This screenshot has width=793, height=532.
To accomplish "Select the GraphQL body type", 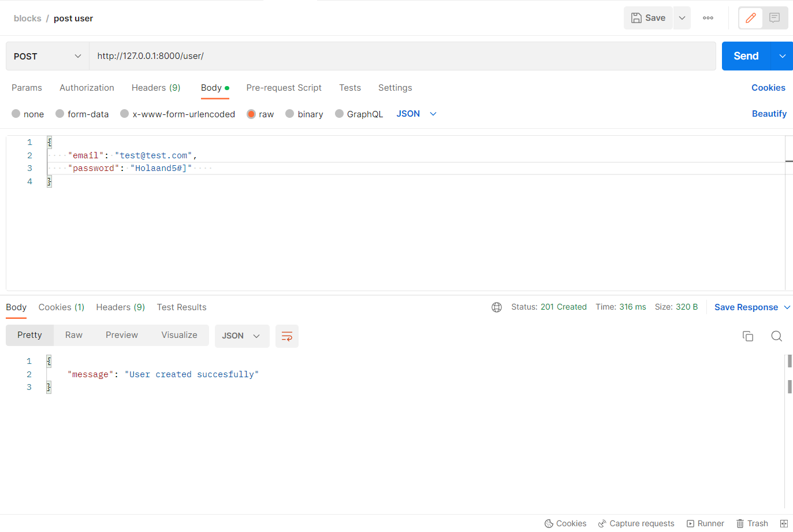I will (x=359, y=114).
